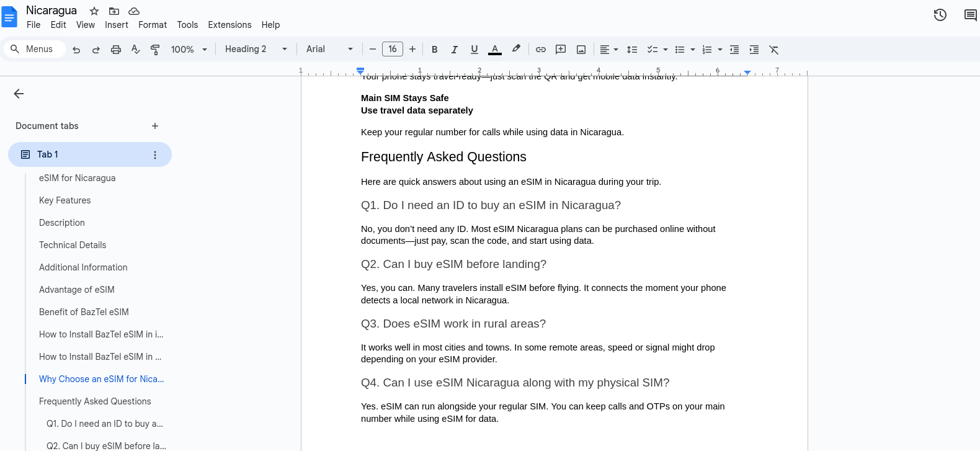Click the Insert image icon

581,50
